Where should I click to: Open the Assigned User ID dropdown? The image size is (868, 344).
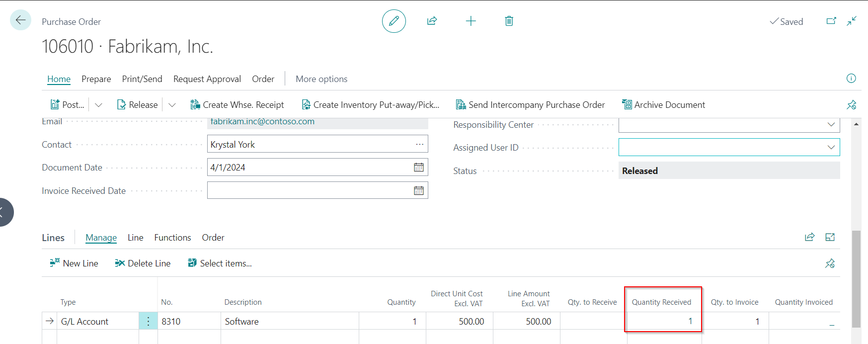(x=831, y=147)
